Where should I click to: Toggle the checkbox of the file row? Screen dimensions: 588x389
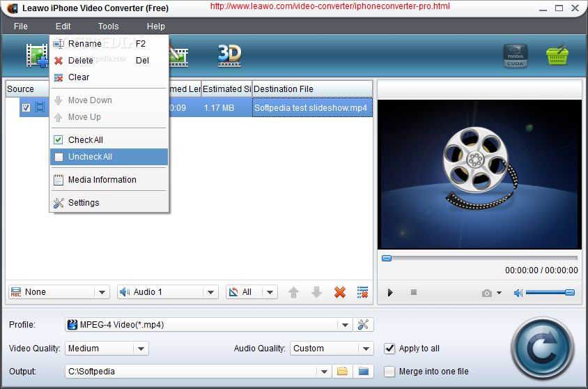[x=26, y=107]
